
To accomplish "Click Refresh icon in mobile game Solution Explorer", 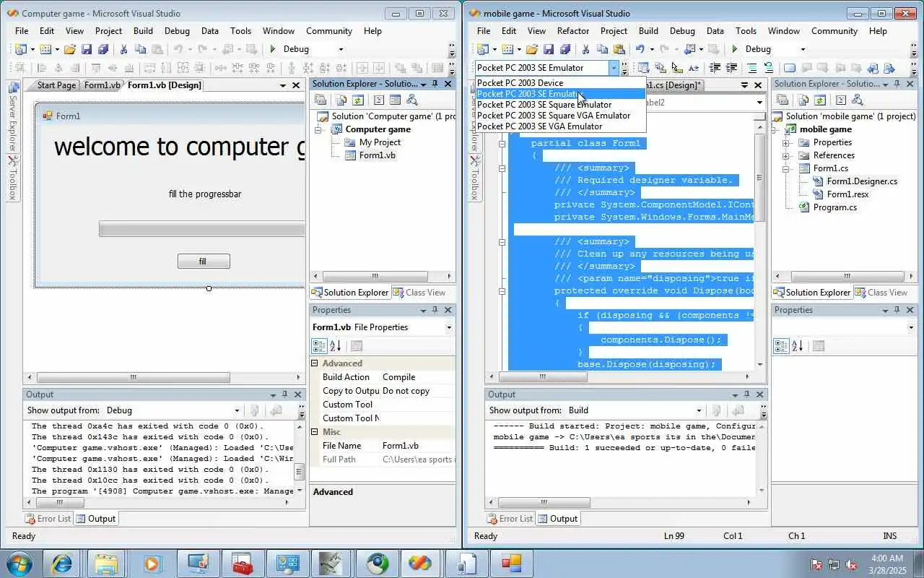I will point(819,100).
